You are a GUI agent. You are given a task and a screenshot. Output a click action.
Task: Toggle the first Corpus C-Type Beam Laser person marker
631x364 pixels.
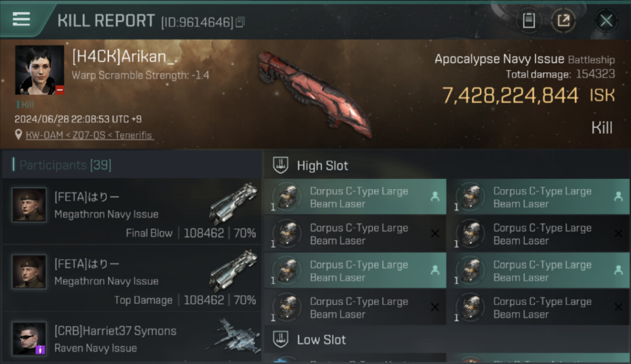point(435,197)
